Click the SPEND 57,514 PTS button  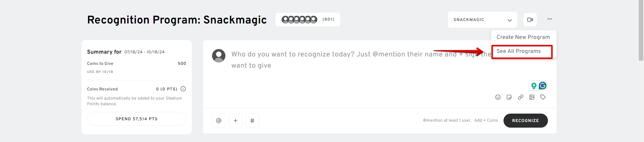137,119
